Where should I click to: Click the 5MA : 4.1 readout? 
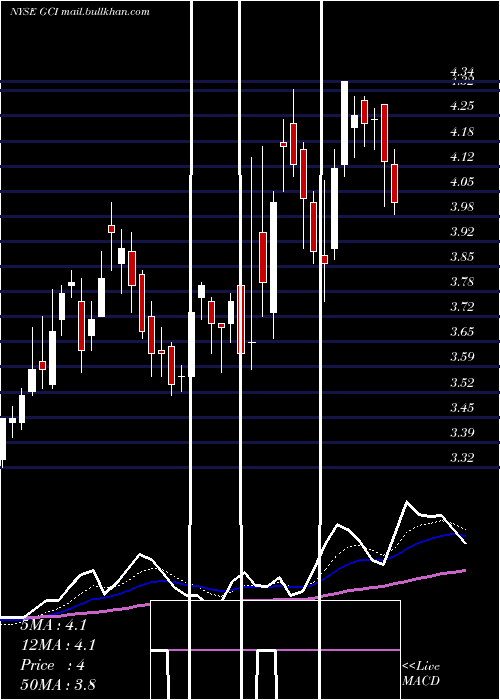point(54,625)
